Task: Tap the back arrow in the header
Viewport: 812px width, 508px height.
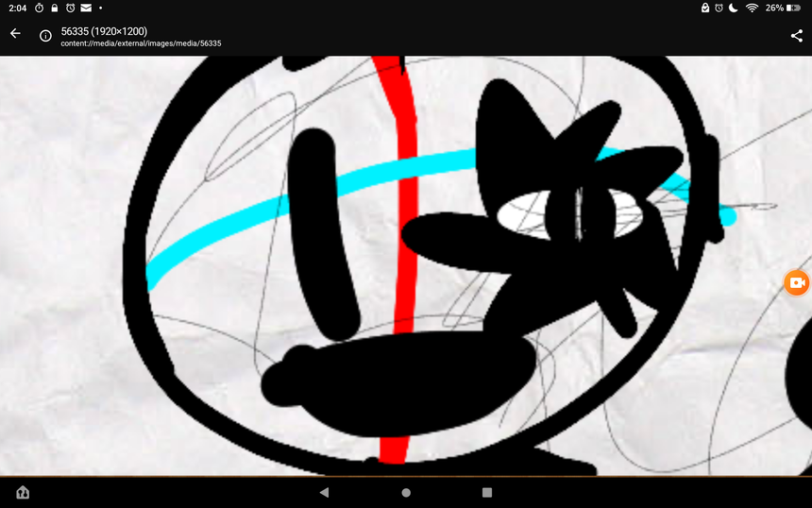Action: [x=15, y=34]
